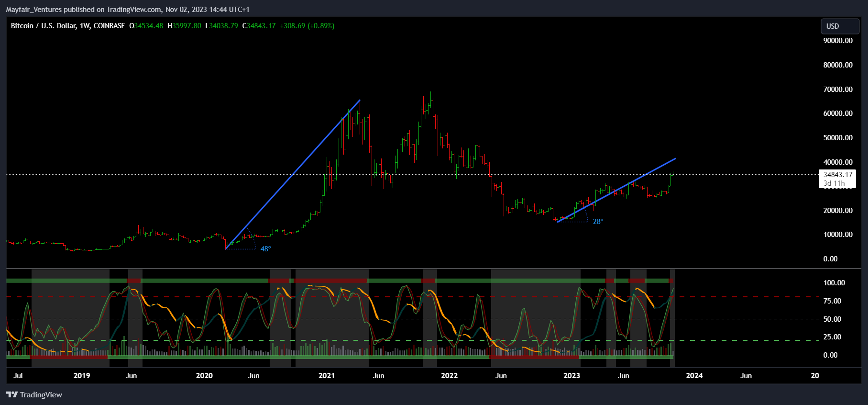Click the 50.00 indicator scale label
The width and height of the screenshot is (868, 405).
point(832,319)
